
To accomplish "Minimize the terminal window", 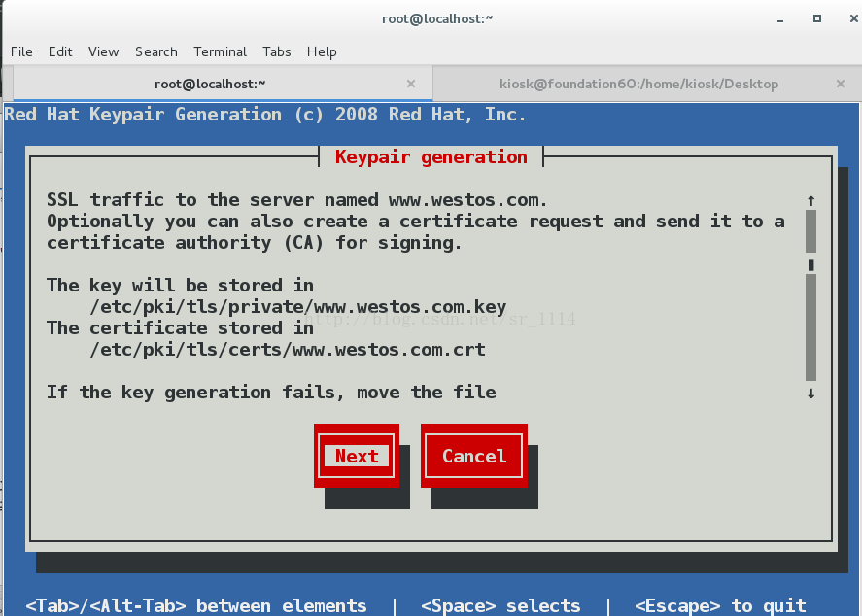I will click(780, 19).
